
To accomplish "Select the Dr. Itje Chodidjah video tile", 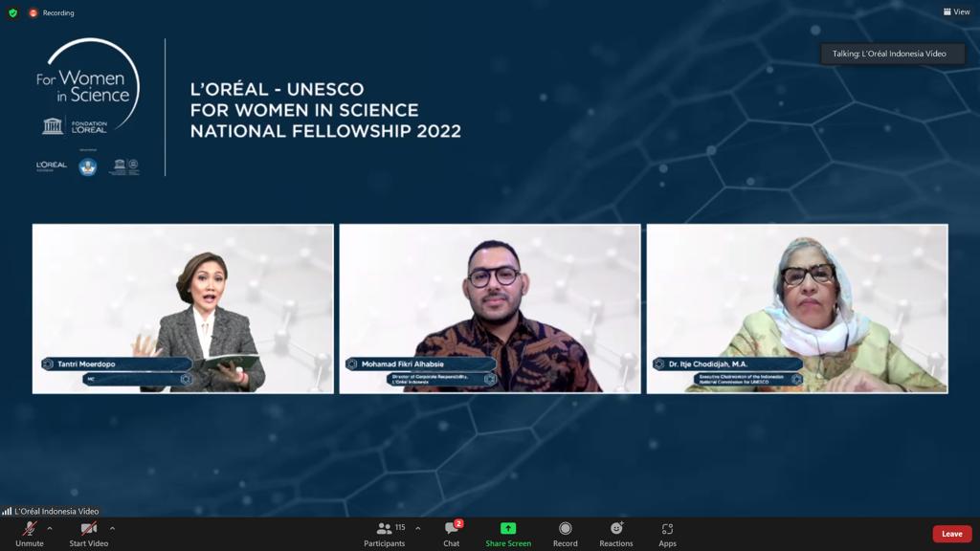I will click(797, 309).
